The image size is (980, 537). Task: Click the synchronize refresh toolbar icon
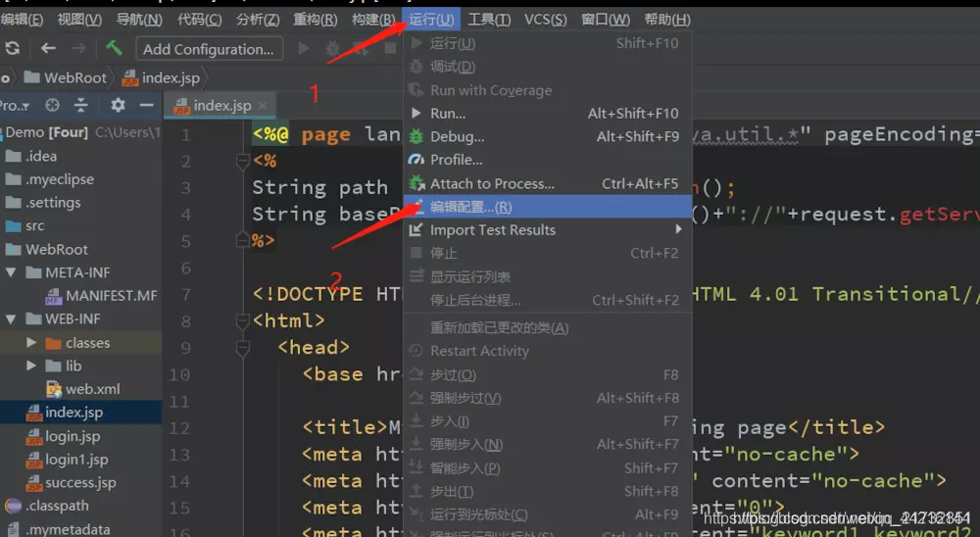pyautogui.click(x=13, y=48)
